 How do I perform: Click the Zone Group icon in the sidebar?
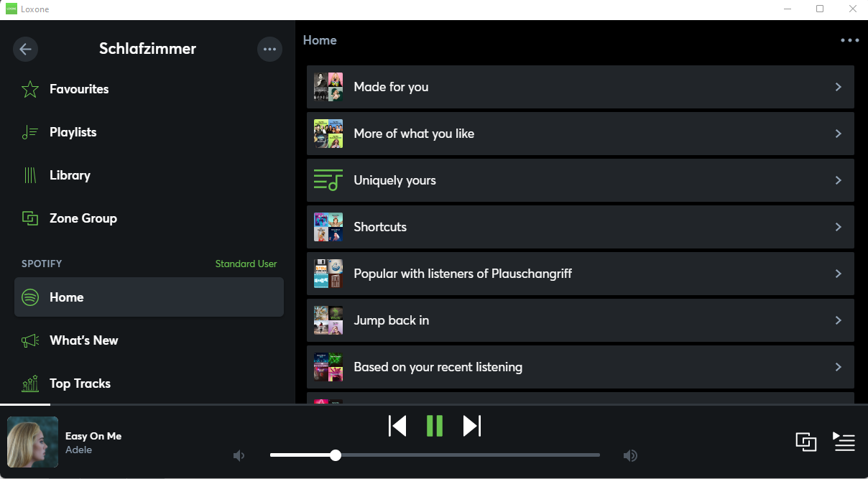point(30,218)
